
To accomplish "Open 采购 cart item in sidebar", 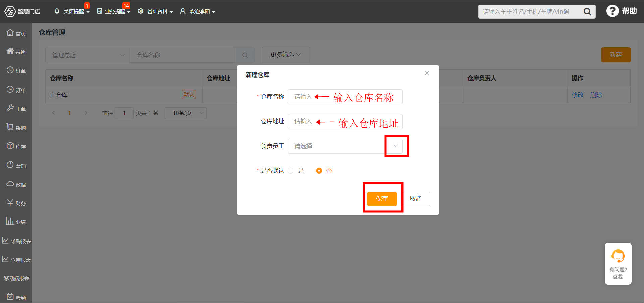I will click(x=16, y=127).
